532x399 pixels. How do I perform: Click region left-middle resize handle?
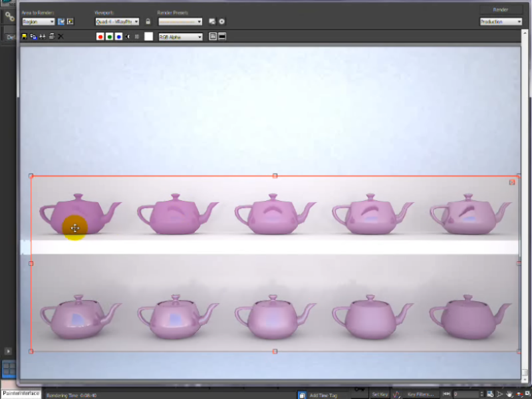[x=31, y=263]
